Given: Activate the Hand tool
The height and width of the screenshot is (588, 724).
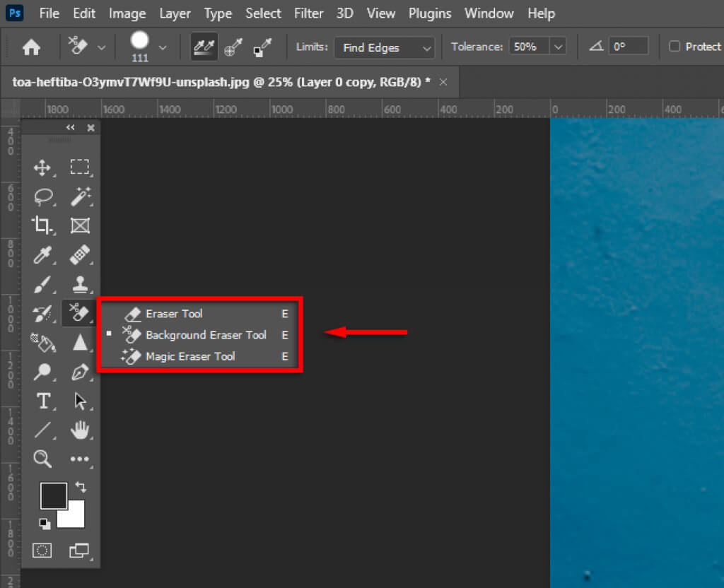Looking at the screenshot, I should [x=80, y=430].
